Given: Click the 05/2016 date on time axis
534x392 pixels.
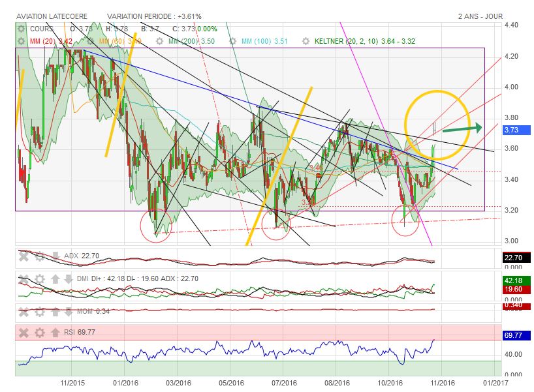Looking at the screenshot, I should 231,383.
